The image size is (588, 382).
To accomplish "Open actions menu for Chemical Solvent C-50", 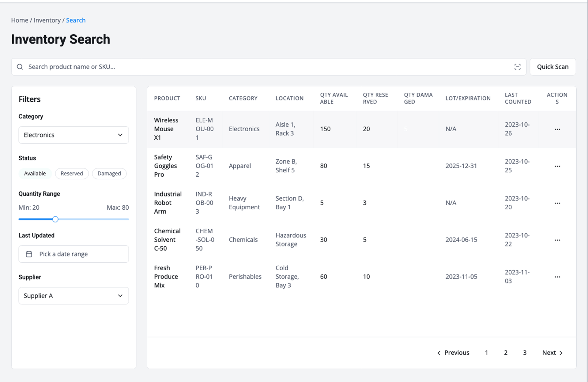I will pos(557,240).
